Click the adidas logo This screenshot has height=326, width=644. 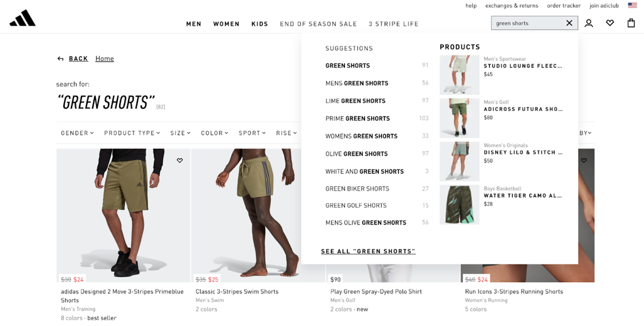point(23,18)
